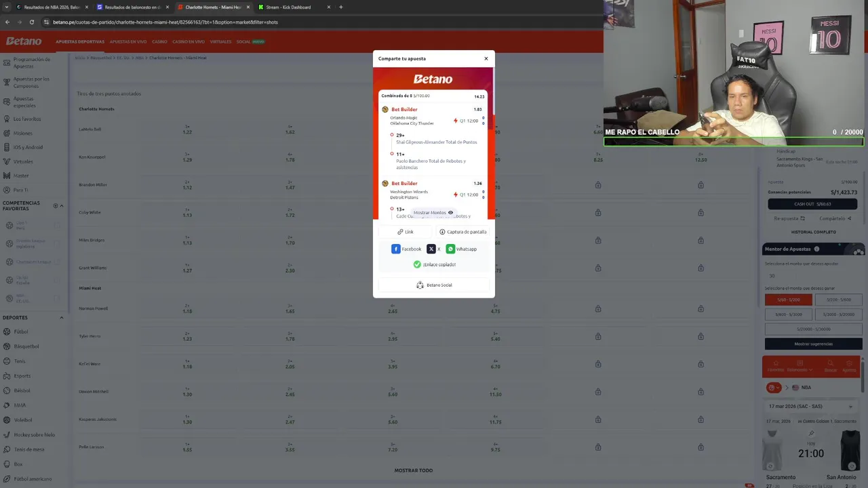This screenshot has width=868, height=488.
Task: Add favorite competition with plus icon
Action: pyautogui.click(x=56, y=205)
